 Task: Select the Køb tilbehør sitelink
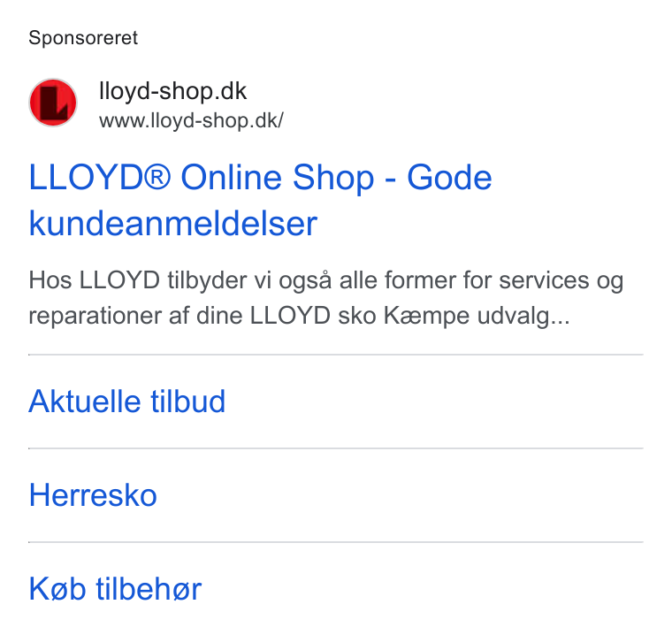[x=115, y=589]
